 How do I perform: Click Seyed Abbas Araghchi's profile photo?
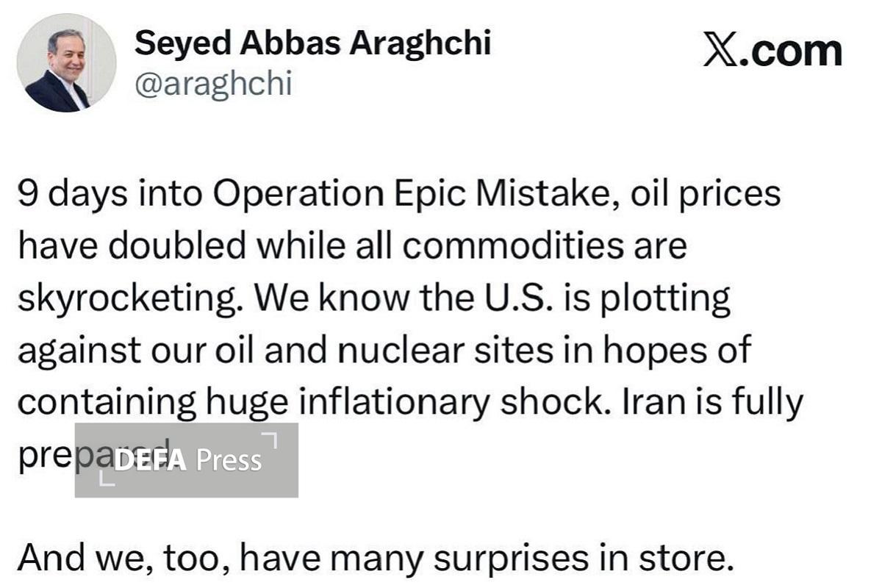[x=65, y=62]
